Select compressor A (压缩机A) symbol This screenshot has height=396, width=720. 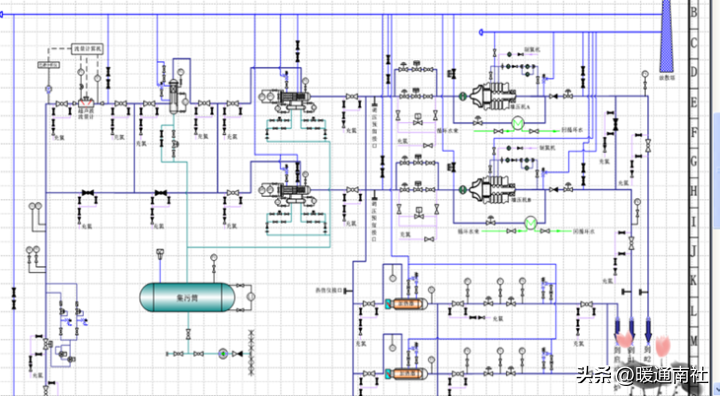pyautogui.click(x=494, y=96)
